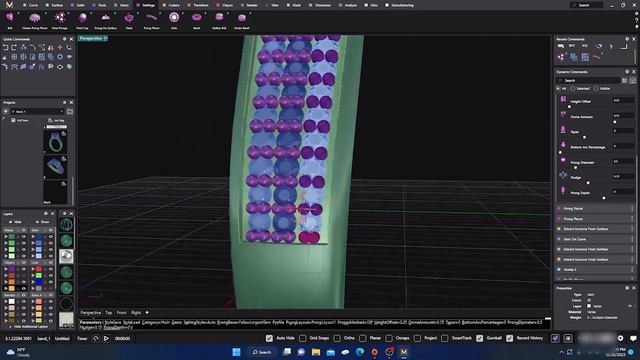
Task: Click the Dynamic Commands search field
Action: tap(589, 80)
